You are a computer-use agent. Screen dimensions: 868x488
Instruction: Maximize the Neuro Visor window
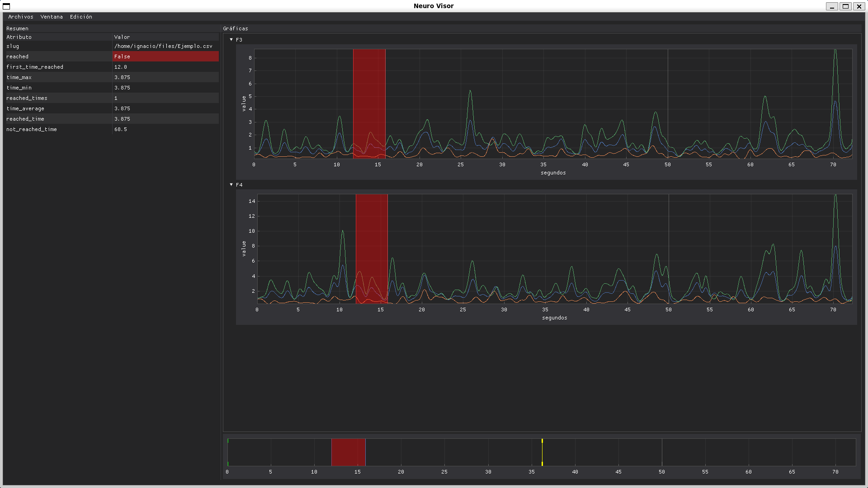pos(845,6)
